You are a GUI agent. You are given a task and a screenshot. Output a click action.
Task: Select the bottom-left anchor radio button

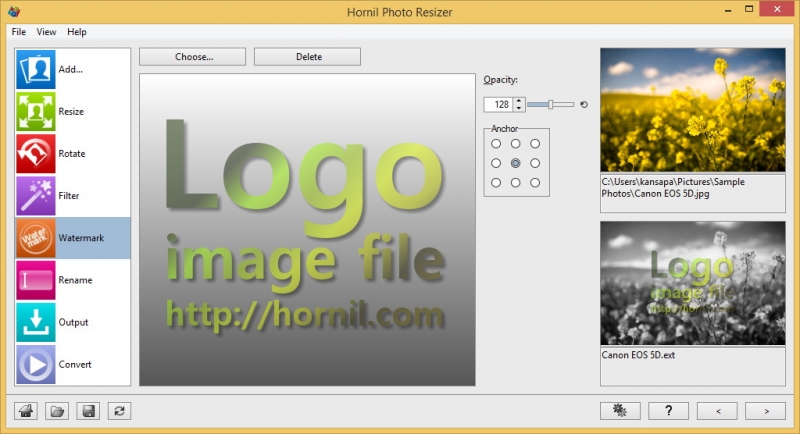point(496,183)
